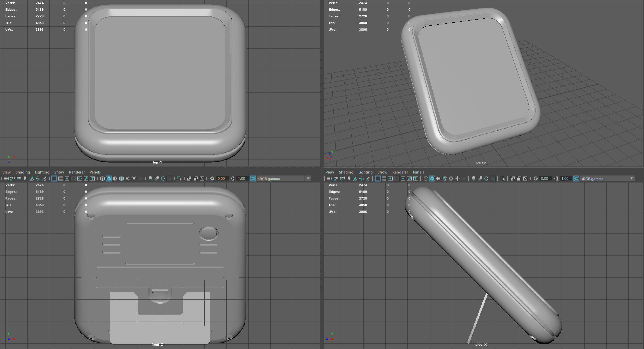644x349 pixels.
Task: Toggle Safe Action in front view panel
Action: (x=86, y=179)
